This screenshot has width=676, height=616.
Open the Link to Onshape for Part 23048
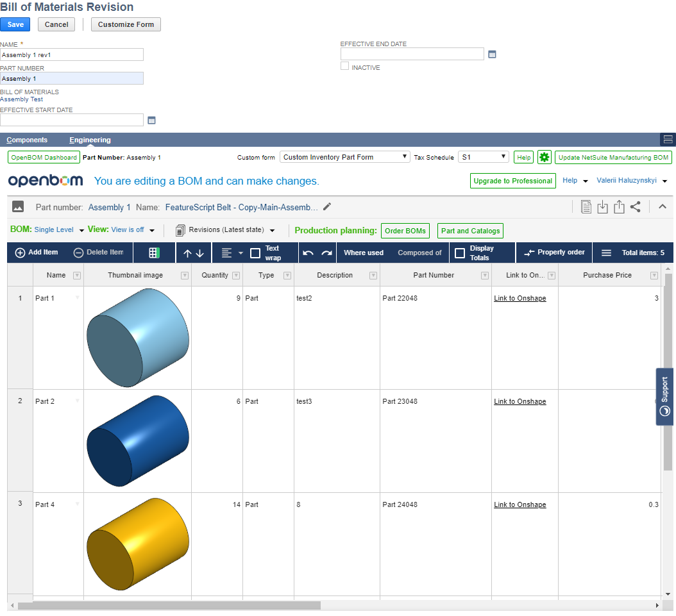point(520,401)
